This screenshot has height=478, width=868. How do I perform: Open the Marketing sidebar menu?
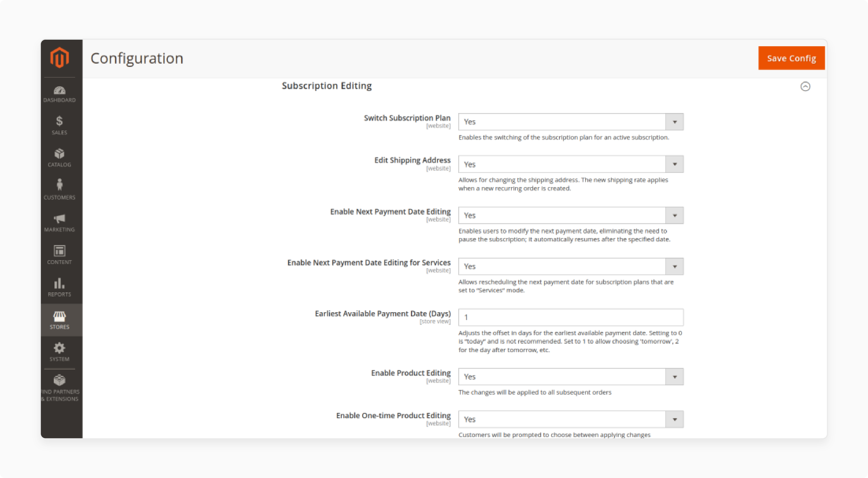tap(60, 223)
